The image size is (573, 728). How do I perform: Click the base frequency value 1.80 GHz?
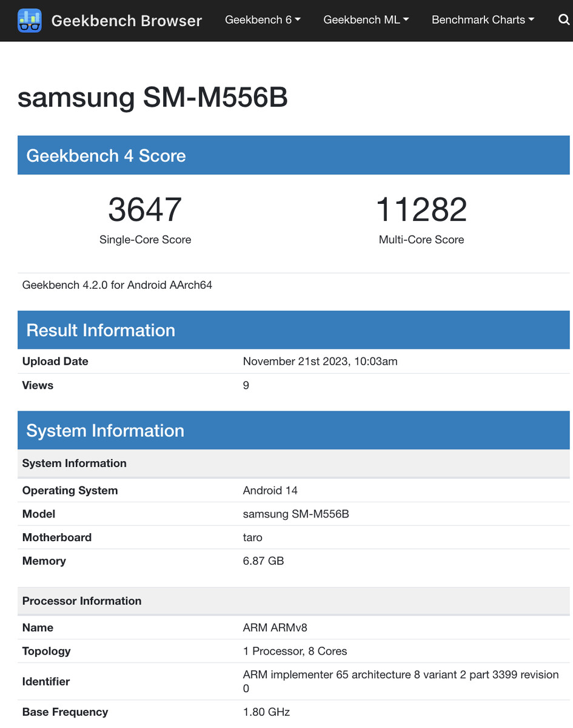(x=266, y=712)
